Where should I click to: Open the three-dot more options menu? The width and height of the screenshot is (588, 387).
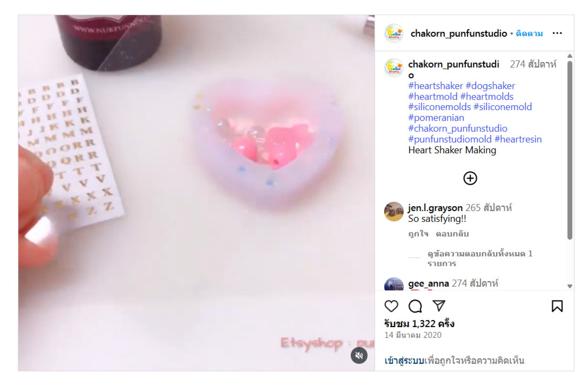pos(557,33)
